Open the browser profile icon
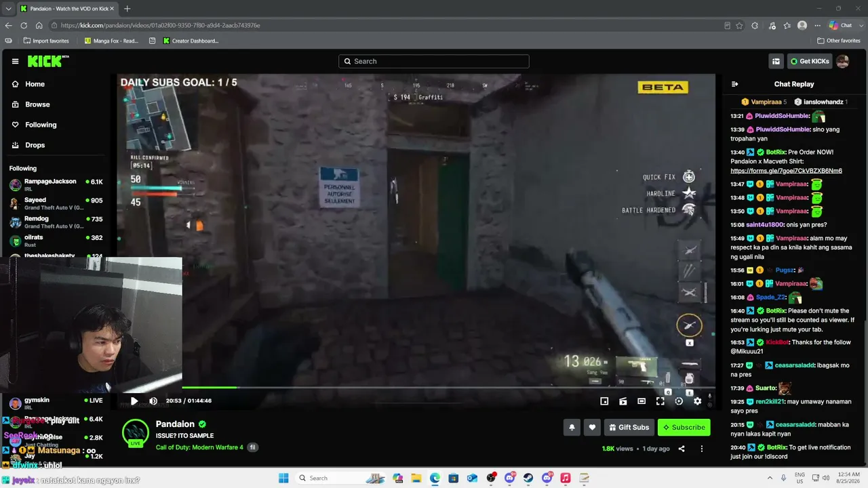Screen dimensions: 868x488 click(802, 26)
